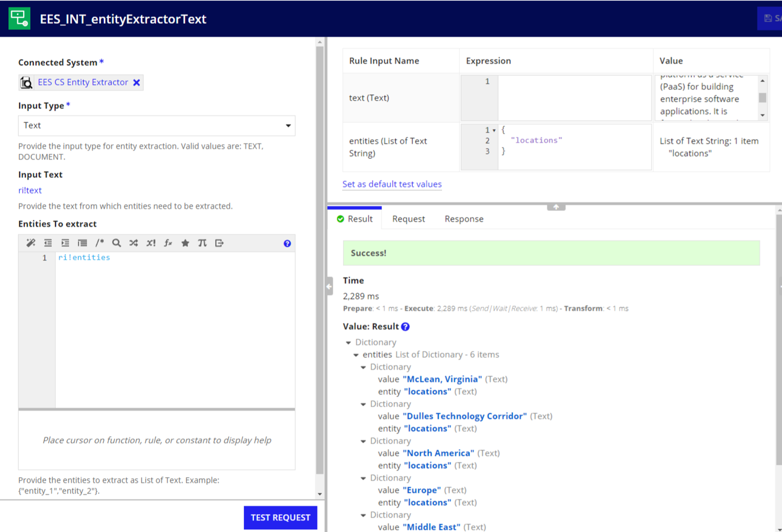Viewport: 782px width, 532px height.
Task: Click the export arrow toolbar icon
Action: click(x=219, y=243)
